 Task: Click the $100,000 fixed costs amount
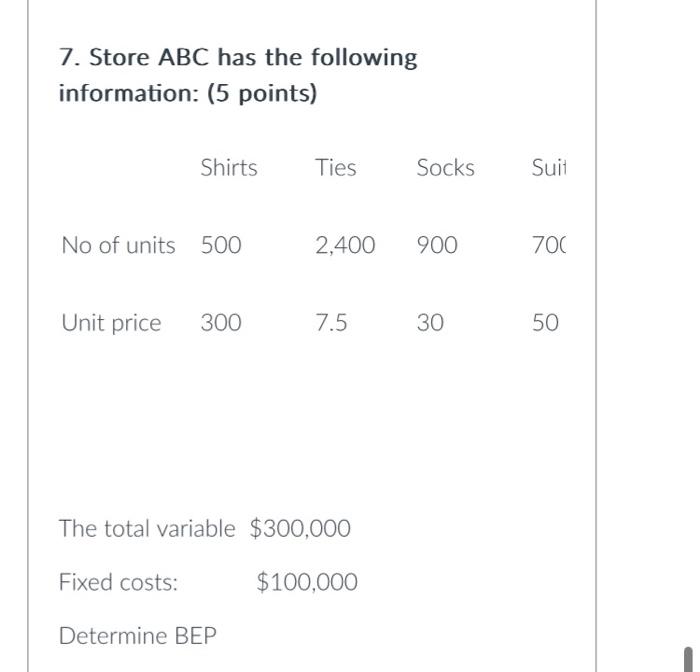coord(306,583)
